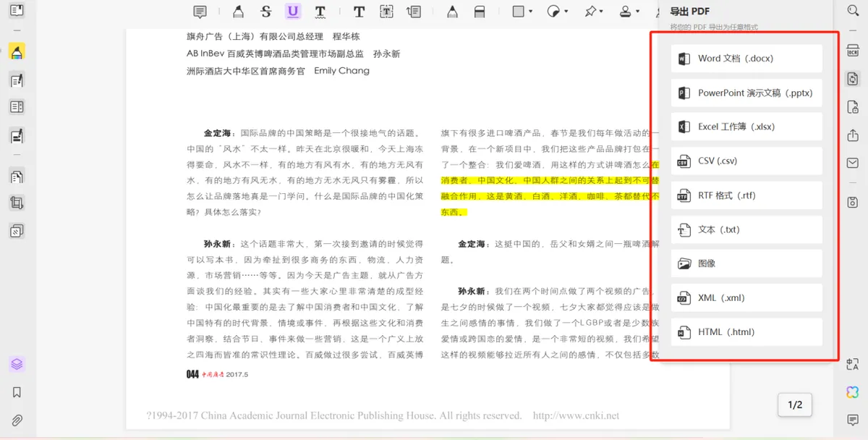Image resolution: width=868 pixels, height=440 pixels.
Task: Click the http://www.cnki.net footer text
Action: pos(576,415)
